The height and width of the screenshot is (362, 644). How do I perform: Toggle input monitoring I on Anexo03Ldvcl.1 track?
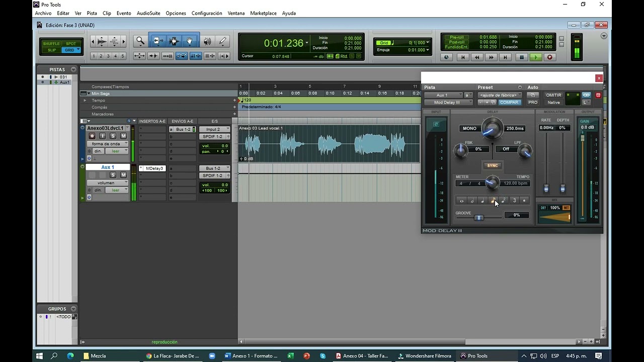point(103,136)
